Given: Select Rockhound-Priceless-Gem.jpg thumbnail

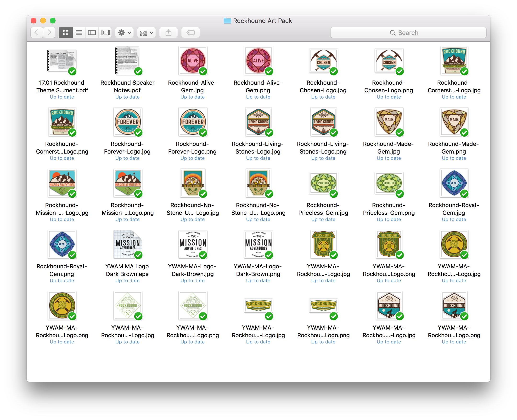Looking at the screenshot, I should point(323,183).
